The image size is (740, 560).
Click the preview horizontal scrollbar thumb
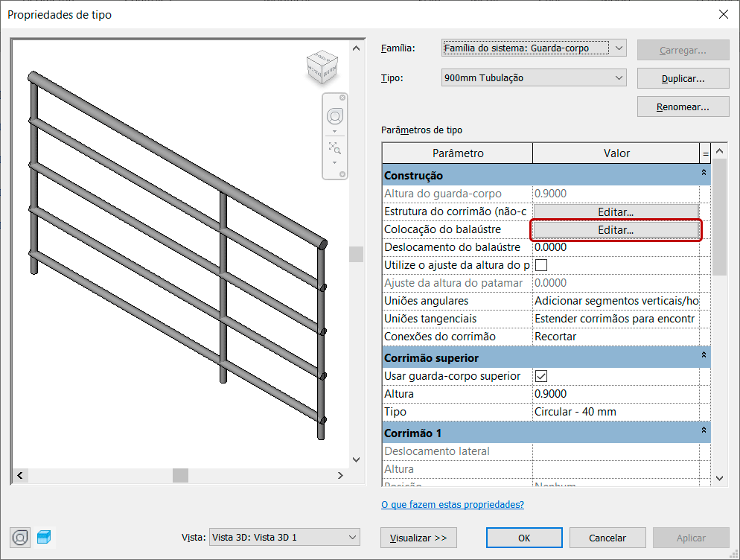181,475
